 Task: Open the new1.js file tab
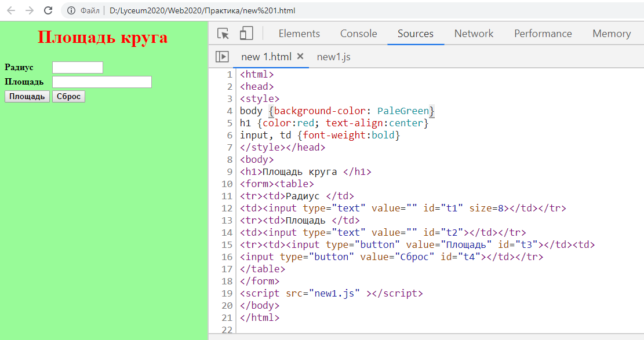coord(333,57)
